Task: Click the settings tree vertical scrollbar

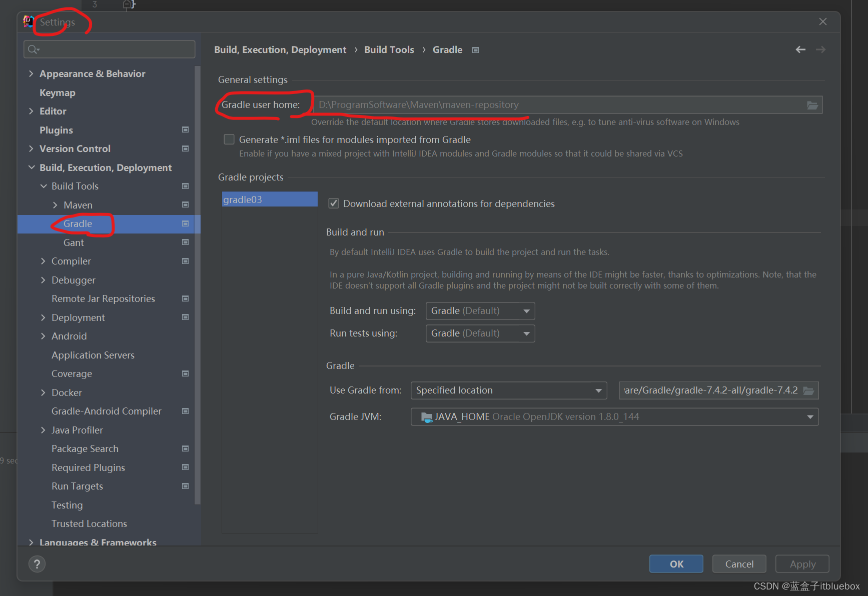Action: (x=198, y=285)
